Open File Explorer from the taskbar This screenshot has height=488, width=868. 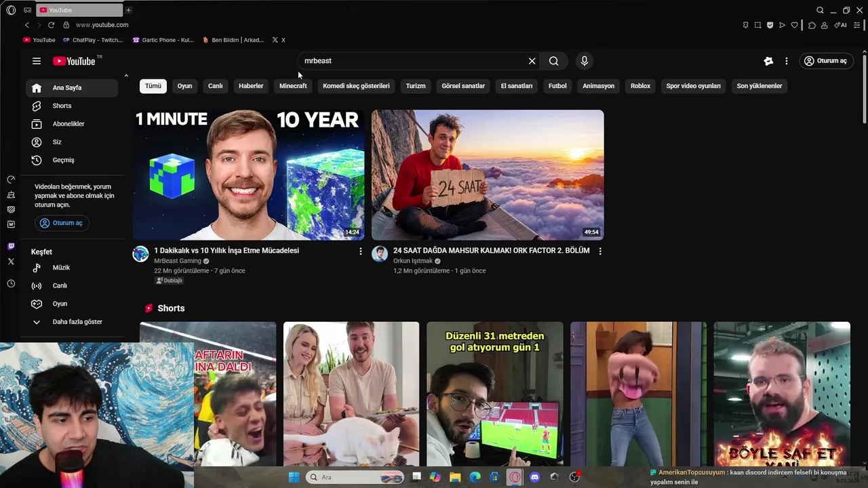455,477
